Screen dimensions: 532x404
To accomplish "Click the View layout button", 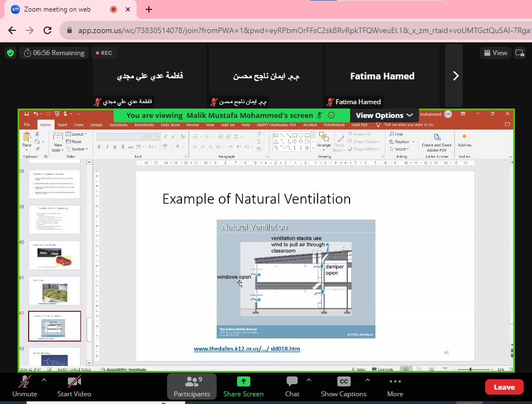I will pos(495,53).
